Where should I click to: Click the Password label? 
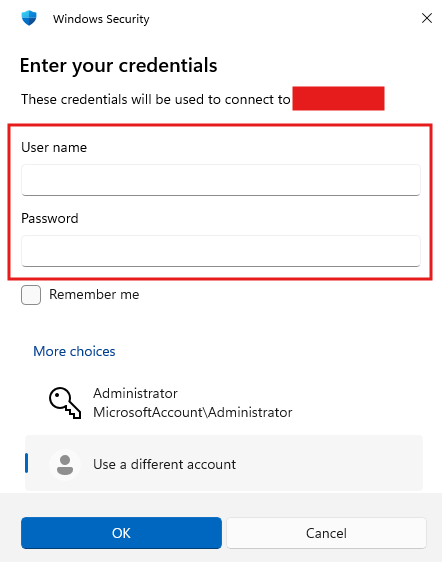pos(50,218)
